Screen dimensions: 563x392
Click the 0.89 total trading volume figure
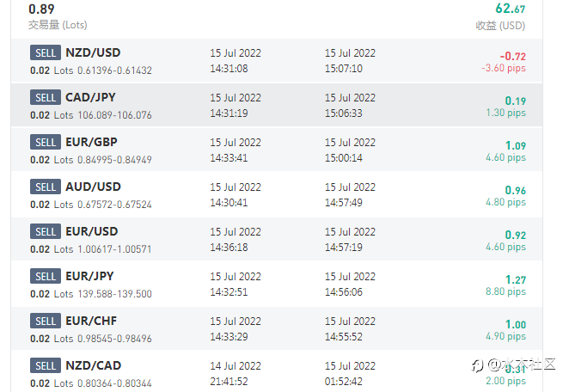[x=43, y=9]
